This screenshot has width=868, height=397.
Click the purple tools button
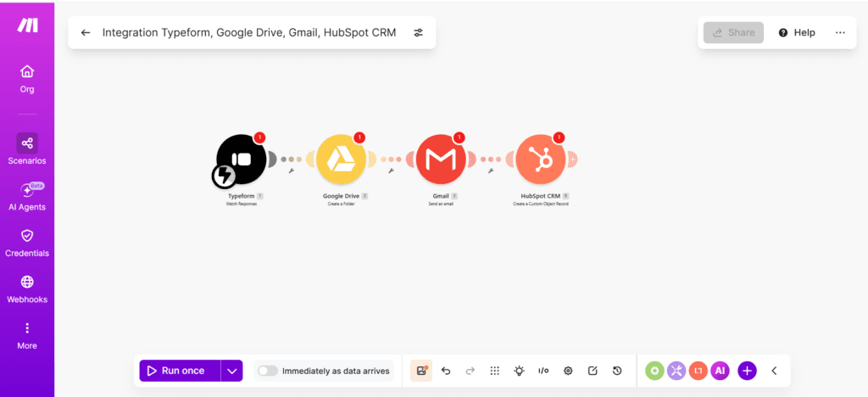676,371
